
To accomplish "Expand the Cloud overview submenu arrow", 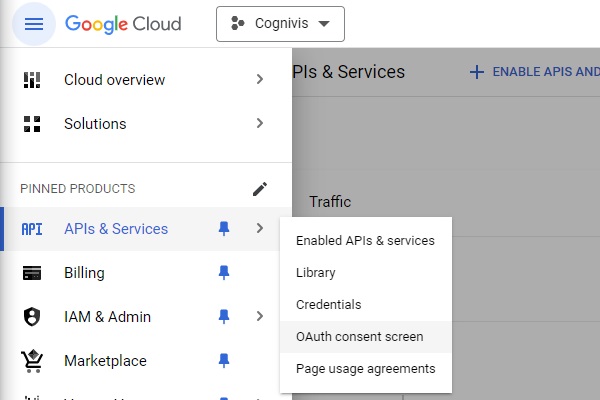I will click(x=260, y=80).
